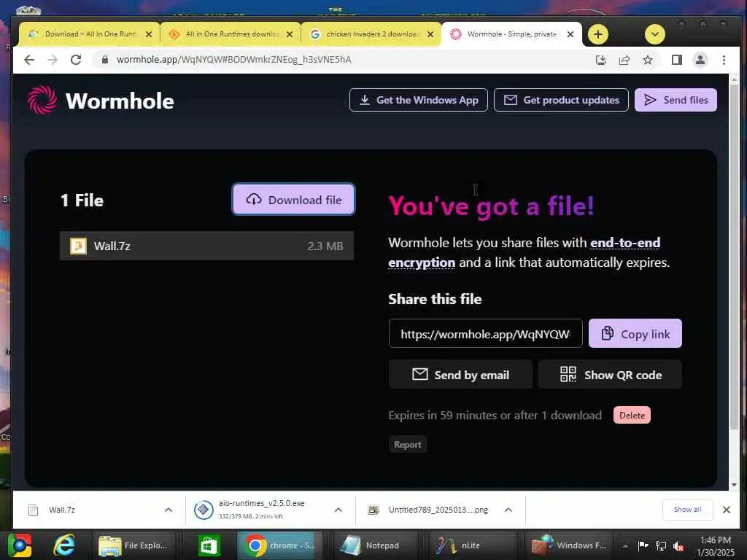This screenshot has width=747, height=560.
Task: Click the share page icon
Action: tap(624, 60)
